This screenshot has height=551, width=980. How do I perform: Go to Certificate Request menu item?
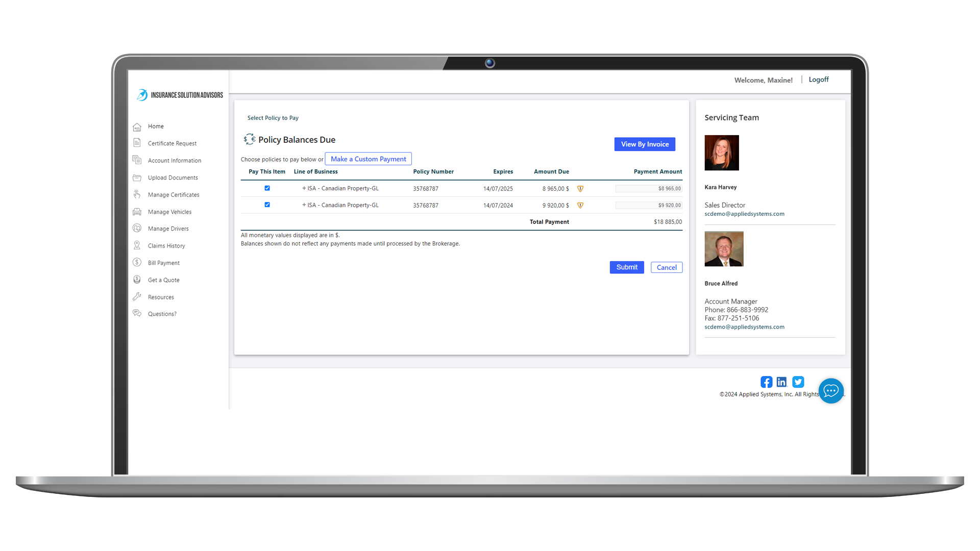(172, 143)
